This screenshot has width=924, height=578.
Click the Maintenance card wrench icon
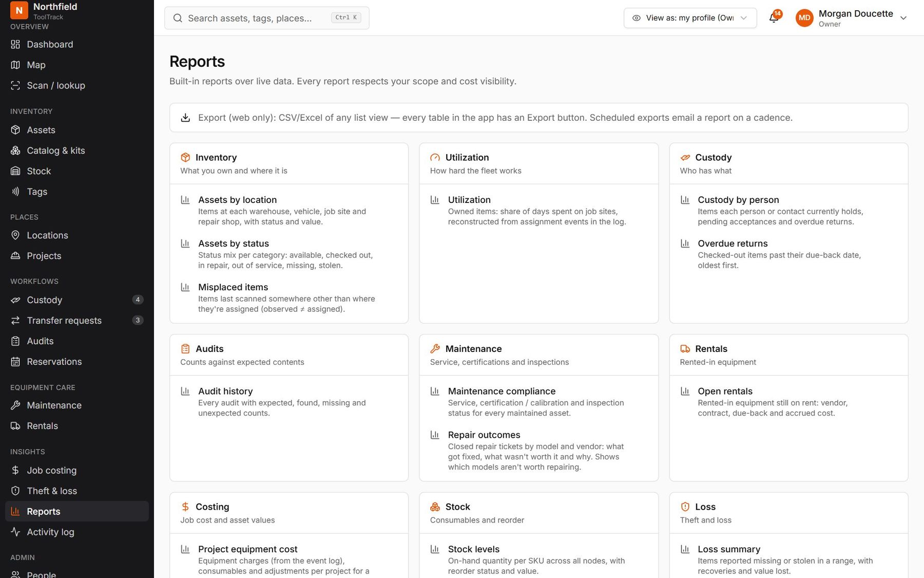point(435,349)
